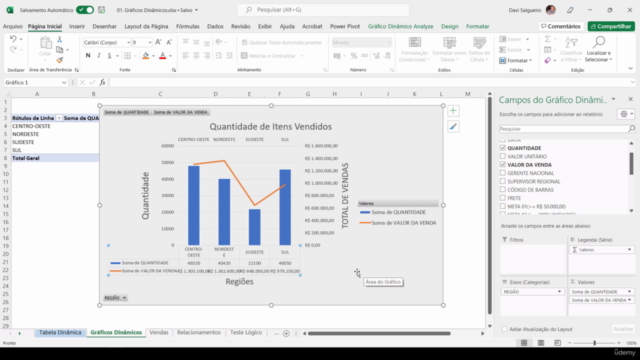The image size is (640, 360).
Task: Click the Clear eraser icon in Edição
Action: (548, 60)
